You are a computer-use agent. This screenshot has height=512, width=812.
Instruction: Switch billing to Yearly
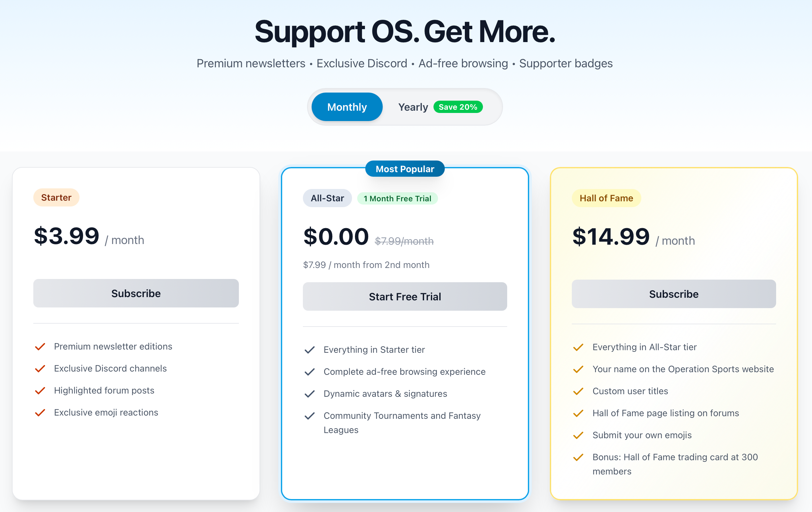(x=413, y=107)
